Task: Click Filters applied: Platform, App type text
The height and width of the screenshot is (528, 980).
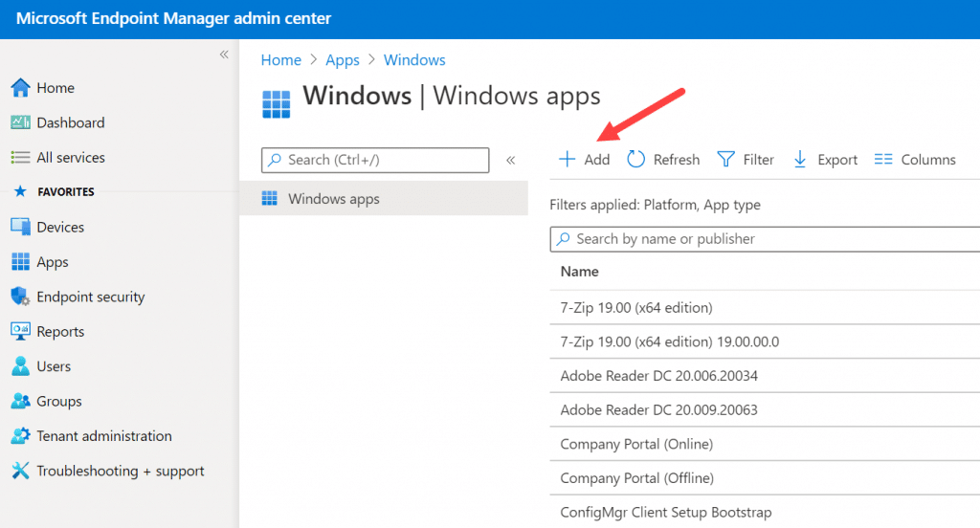Action: [655, 205]
